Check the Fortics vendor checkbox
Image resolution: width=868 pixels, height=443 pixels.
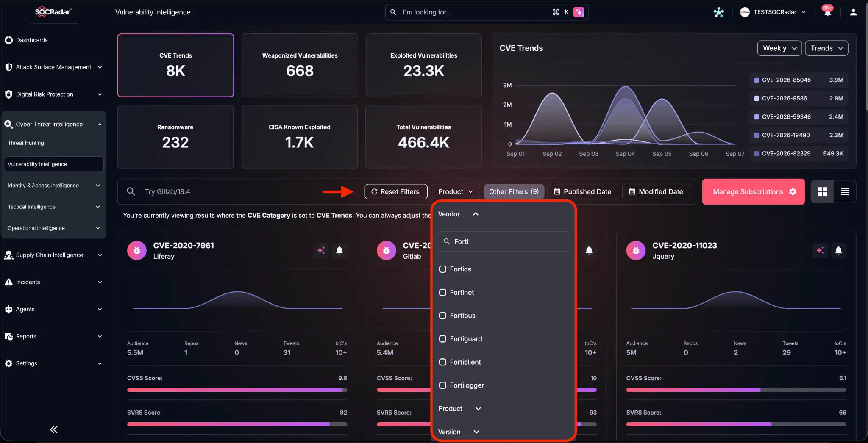click(x=442, y=269)
